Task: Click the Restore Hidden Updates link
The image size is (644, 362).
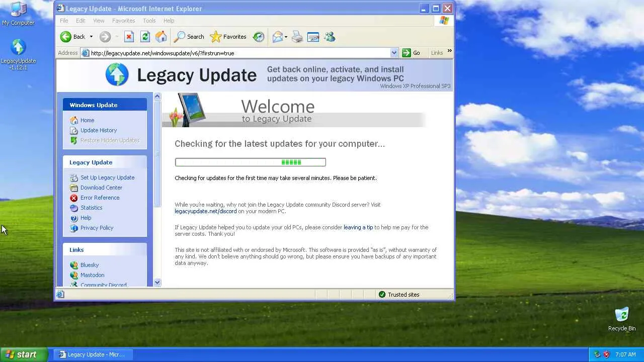Action: (110, 140)
